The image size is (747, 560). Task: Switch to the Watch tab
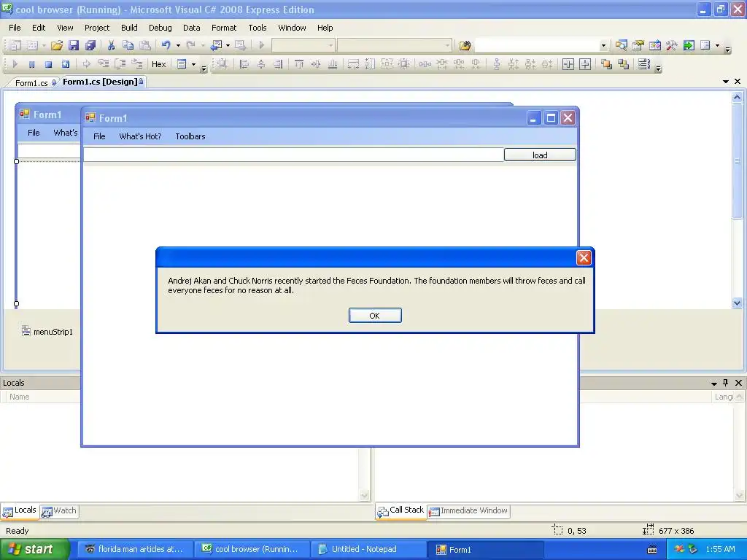click(x=59, y=511)
